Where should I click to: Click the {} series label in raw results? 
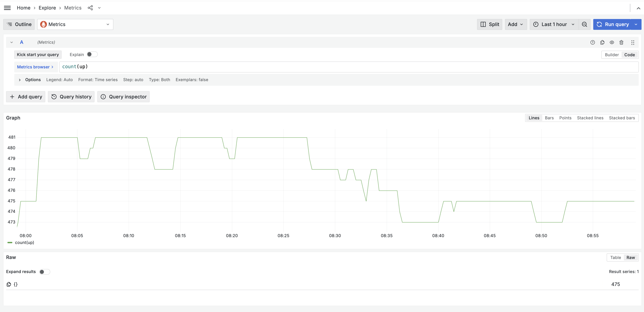coord(16,284)
